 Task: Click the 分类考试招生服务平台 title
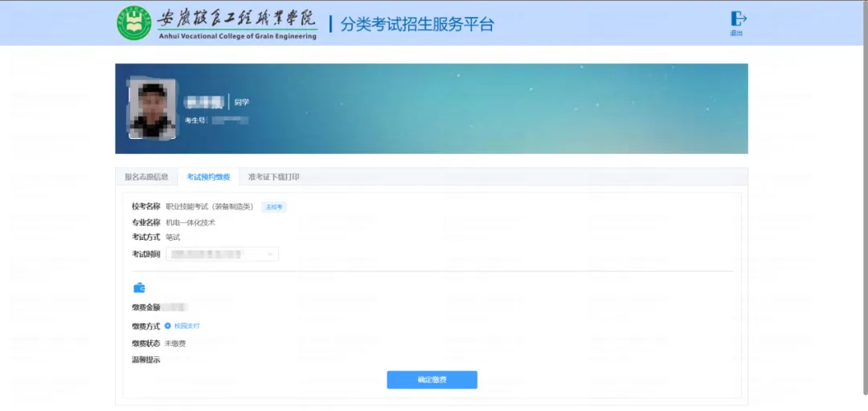pos(417,24)
